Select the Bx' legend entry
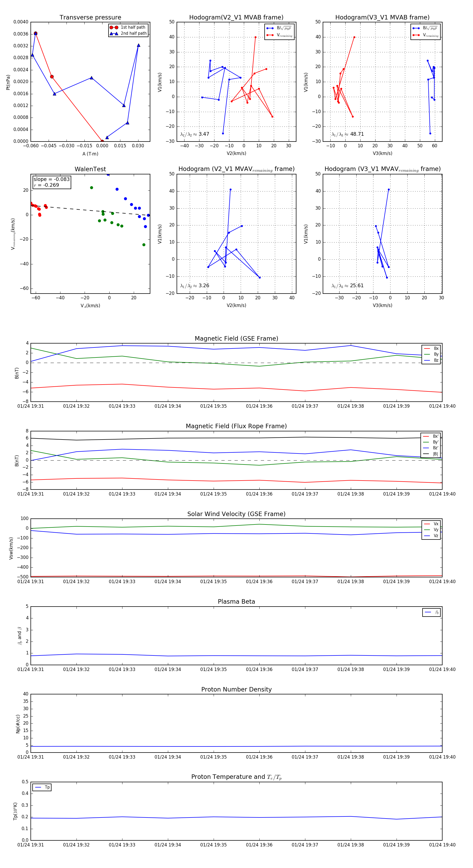The width and height of the screenshot is (473, 868). pos(431,436)
